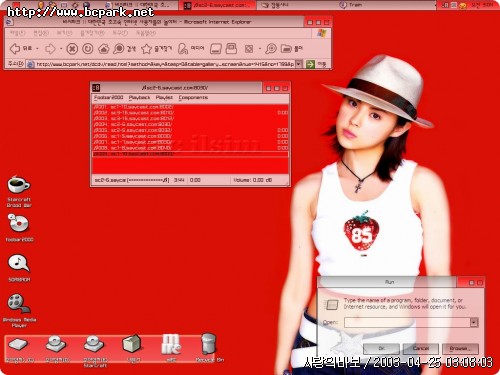Click the foobar2000 seek progress bar in status
Viewport: 500px width, 375px height.
coord(149,180)
